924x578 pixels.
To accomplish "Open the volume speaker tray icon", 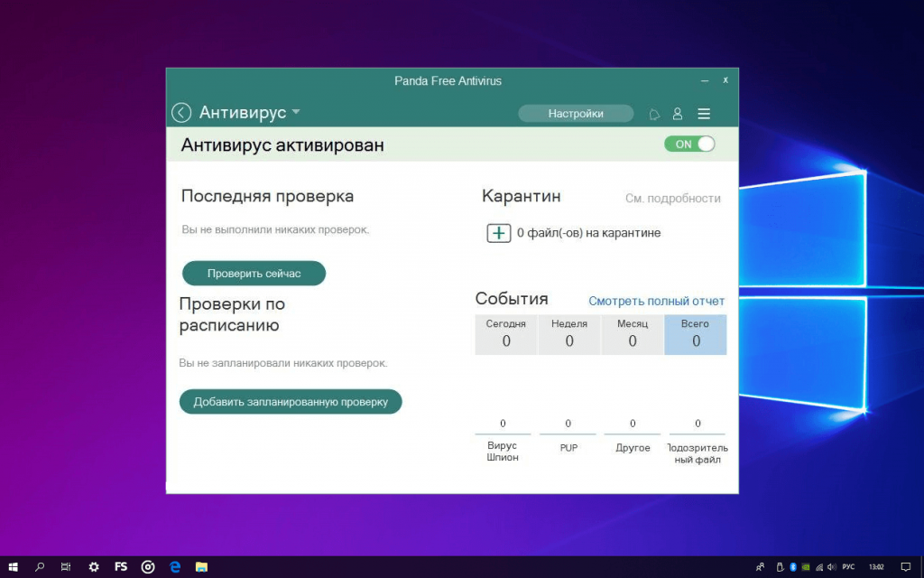I will pos(831,567).
